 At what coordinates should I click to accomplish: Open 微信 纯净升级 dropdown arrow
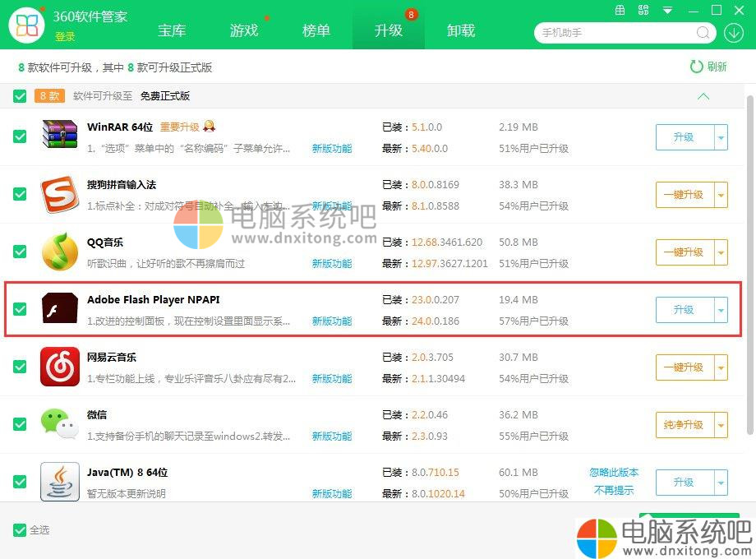[721, 425]
